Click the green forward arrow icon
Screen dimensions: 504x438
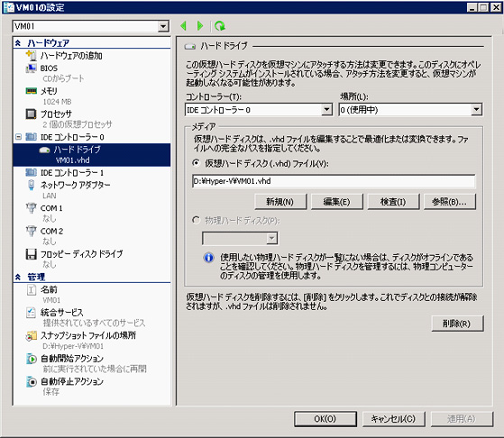click(x=200, y=26)
